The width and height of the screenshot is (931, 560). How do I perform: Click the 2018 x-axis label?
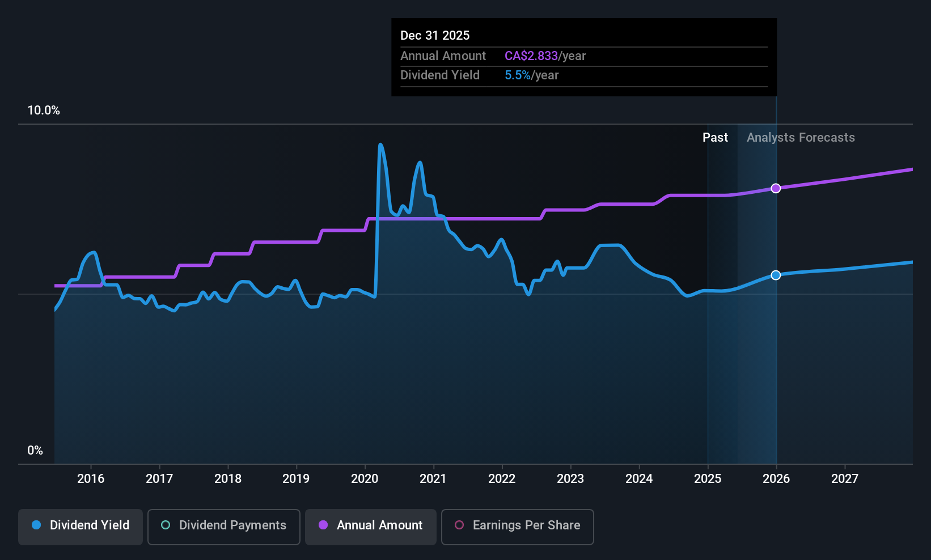pyautogui.click(x=228, y=479)
